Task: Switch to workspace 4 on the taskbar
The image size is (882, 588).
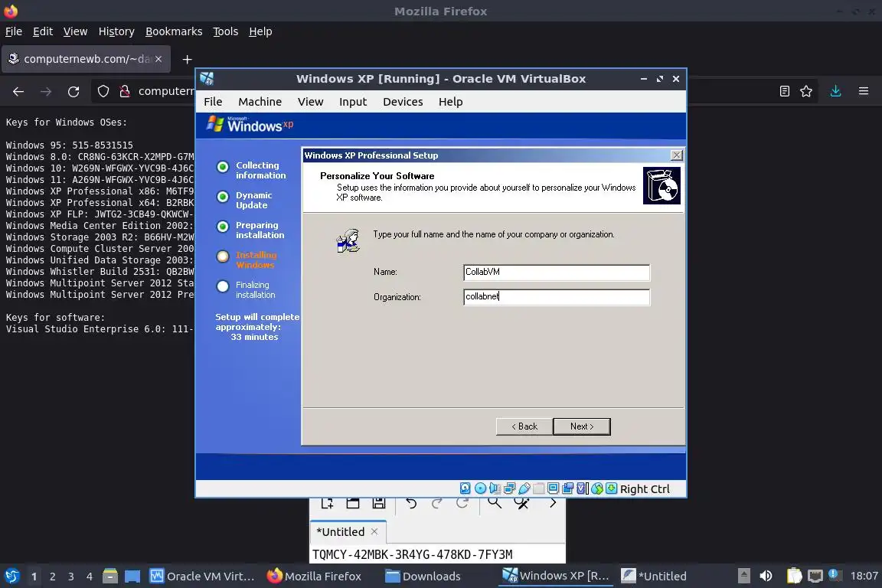Action: pos(90,577)
